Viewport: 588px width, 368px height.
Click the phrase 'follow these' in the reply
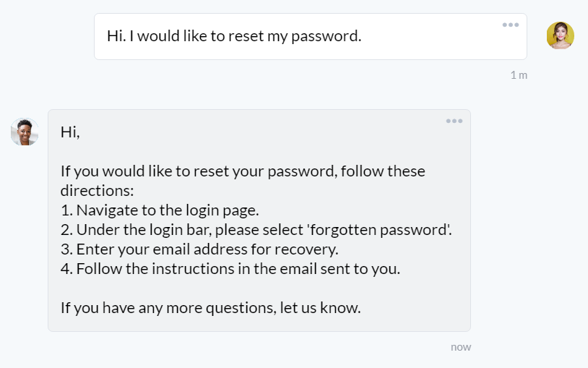click(383, 171)
